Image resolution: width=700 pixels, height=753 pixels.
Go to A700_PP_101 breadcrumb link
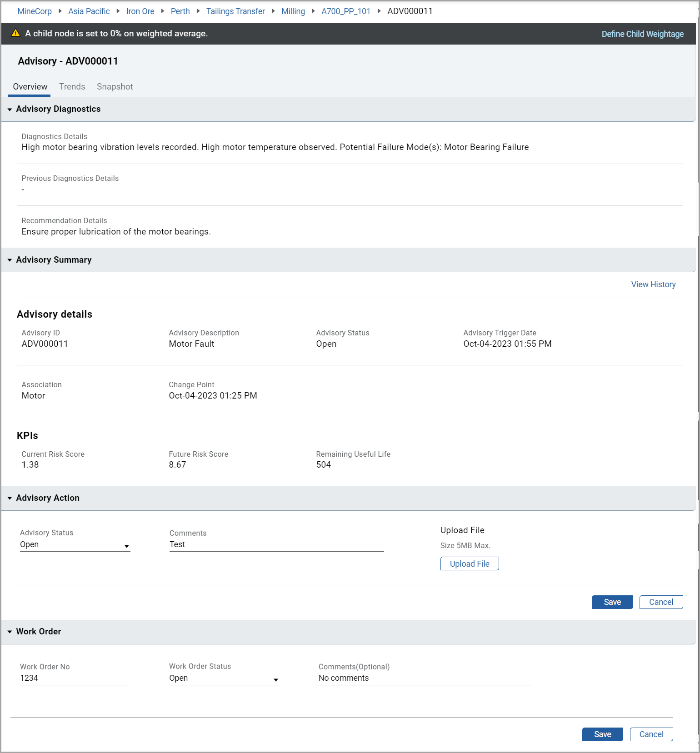(345, 11)
